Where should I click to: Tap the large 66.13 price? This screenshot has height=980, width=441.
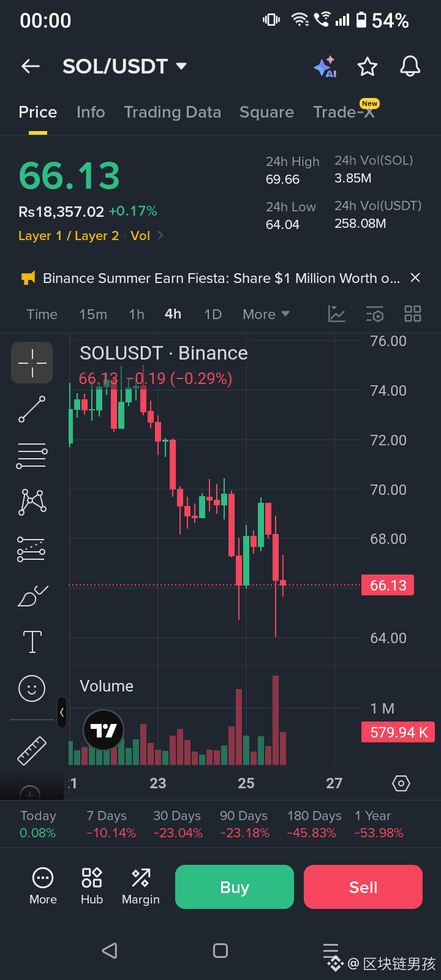(x=69, y=176)
